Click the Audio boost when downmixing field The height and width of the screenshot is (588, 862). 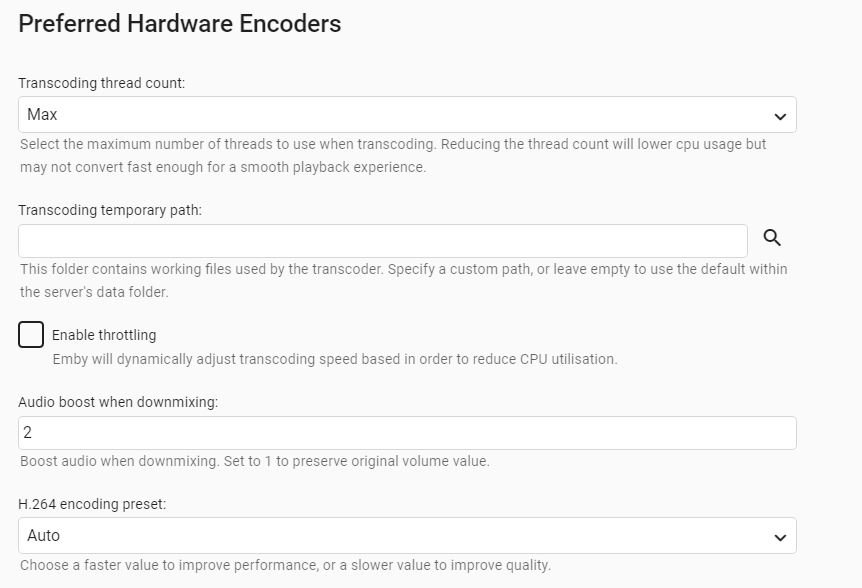pos(407,433)
